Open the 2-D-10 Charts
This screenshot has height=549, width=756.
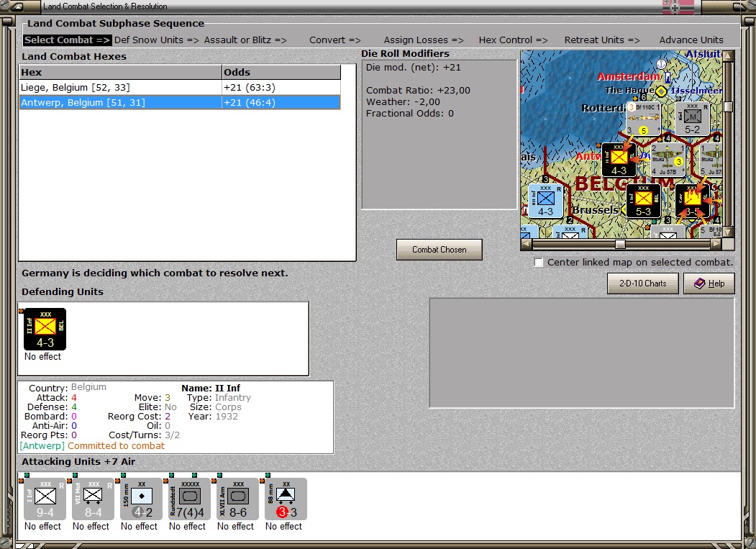(x=642, y=283)
